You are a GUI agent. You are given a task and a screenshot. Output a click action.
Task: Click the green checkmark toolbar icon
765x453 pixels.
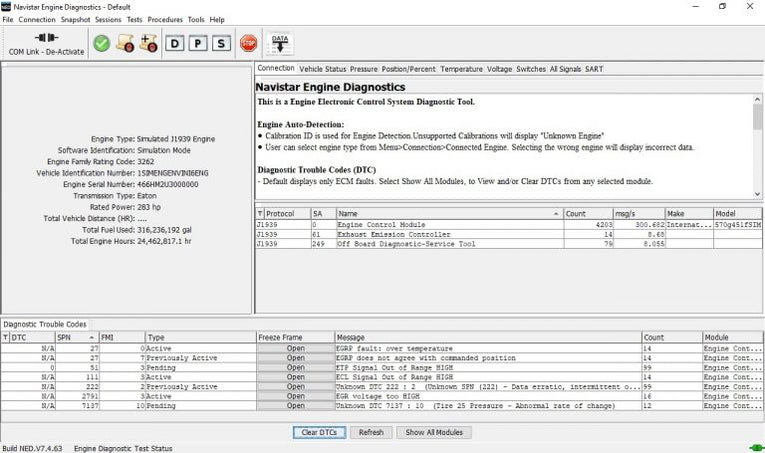(x=102, y=43)
